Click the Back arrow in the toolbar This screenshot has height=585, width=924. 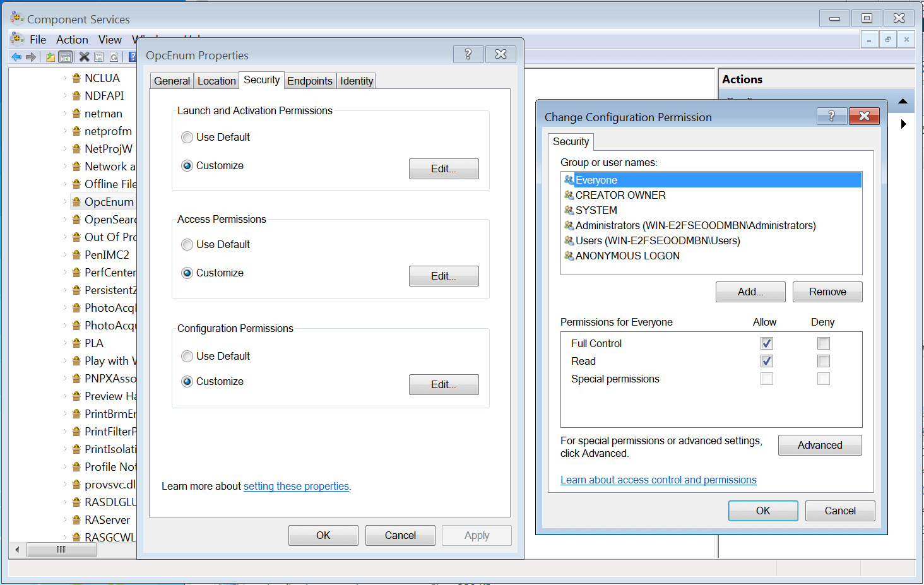point(16,57)
